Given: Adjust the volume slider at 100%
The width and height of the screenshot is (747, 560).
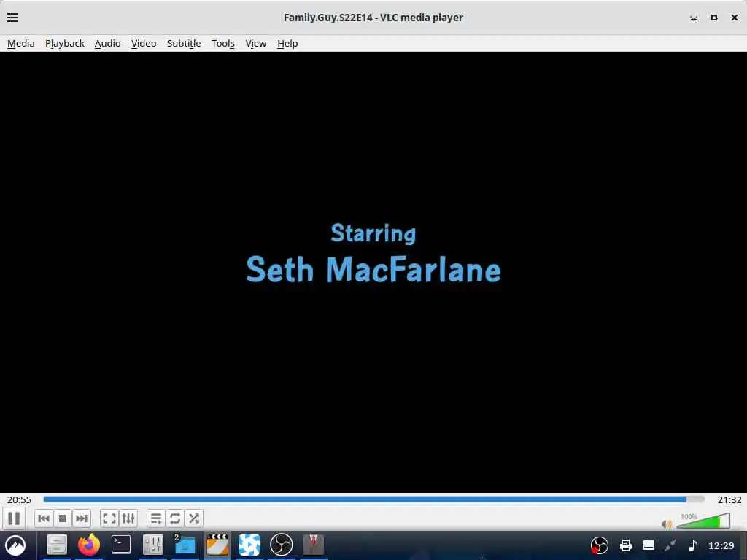Looking at the screenshot, I should point(703,521).
